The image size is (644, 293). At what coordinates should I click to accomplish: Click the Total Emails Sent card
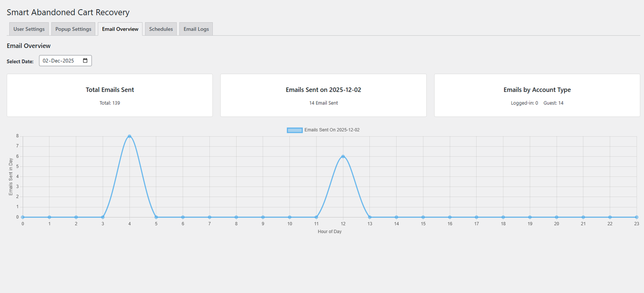pyautogui.click(x=109, y=96)
